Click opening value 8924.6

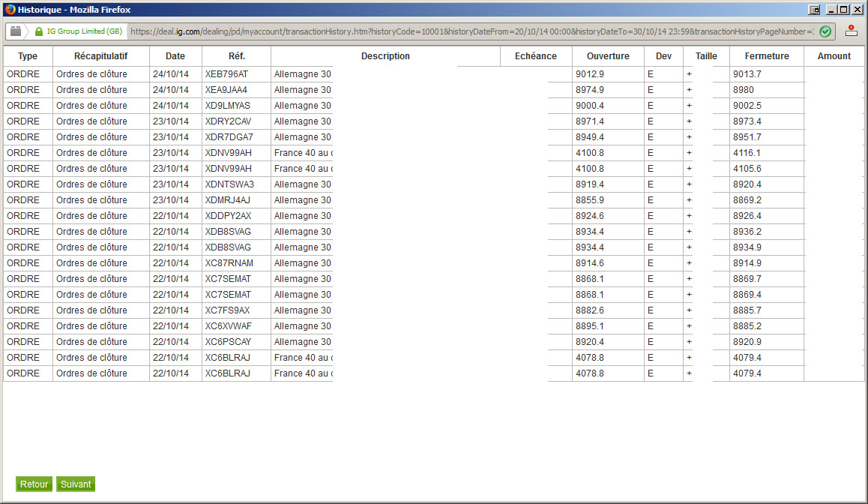coord(590,216)
